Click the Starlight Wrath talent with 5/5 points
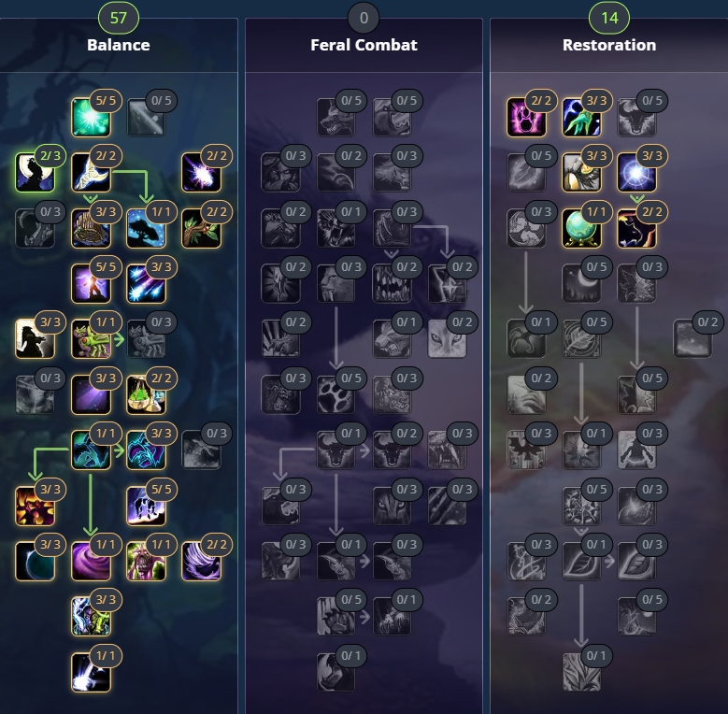Image resolution: width=728 pixels, height=714 pixels. pyautogui.click(x=91, y=117)
